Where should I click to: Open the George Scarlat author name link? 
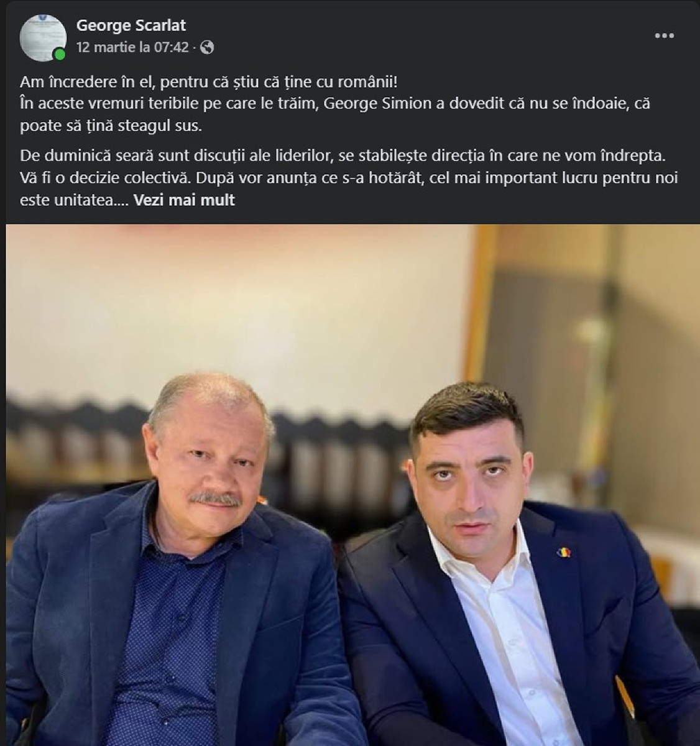pos(131,25)
